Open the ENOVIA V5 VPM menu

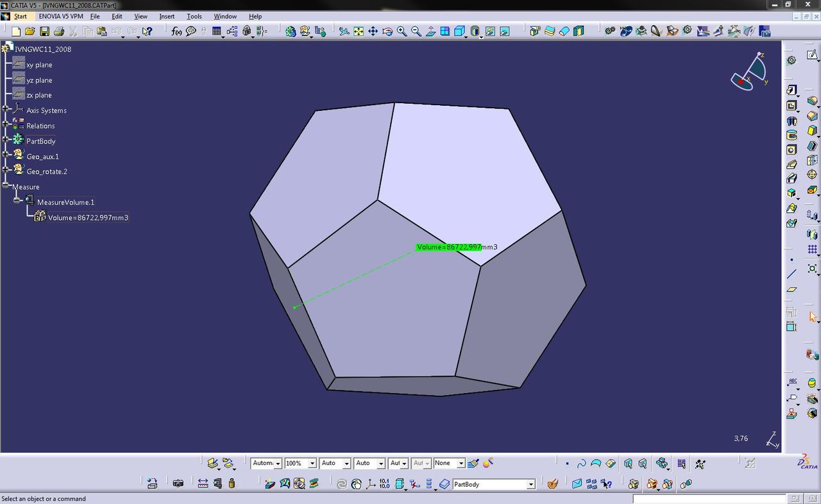(60, 16)
